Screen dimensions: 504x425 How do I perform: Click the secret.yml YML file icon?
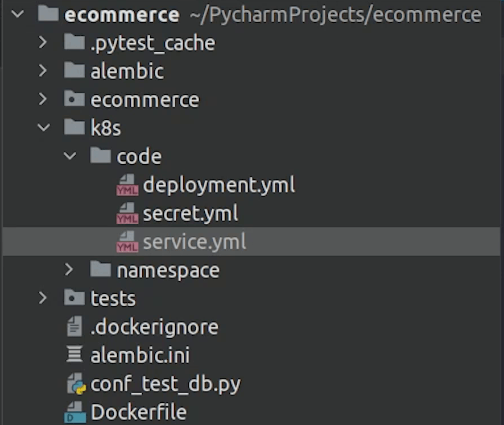coord(127,214)
